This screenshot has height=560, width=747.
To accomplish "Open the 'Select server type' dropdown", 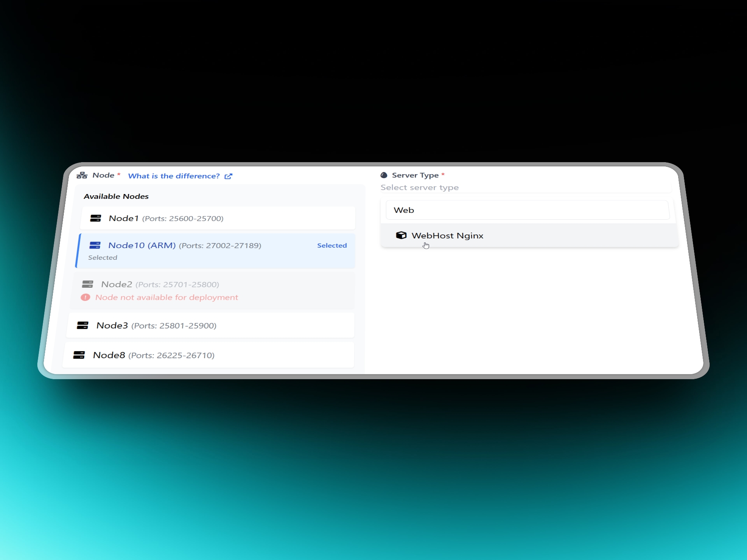I will coord(526,187).
